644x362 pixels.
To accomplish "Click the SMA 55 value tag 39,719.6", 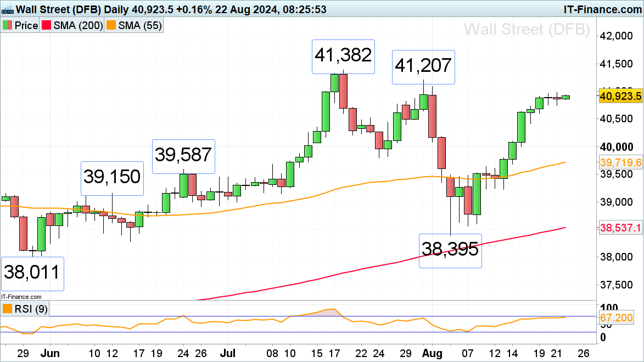I will coord(620,162).
